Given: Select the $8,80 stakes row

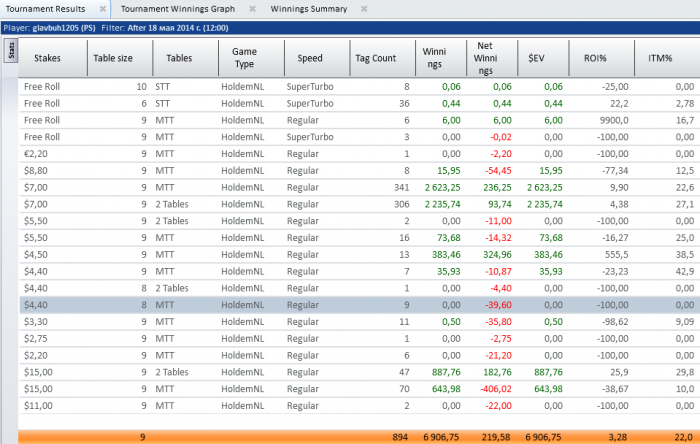Looking at the screenshot, I should coord(359,171).
